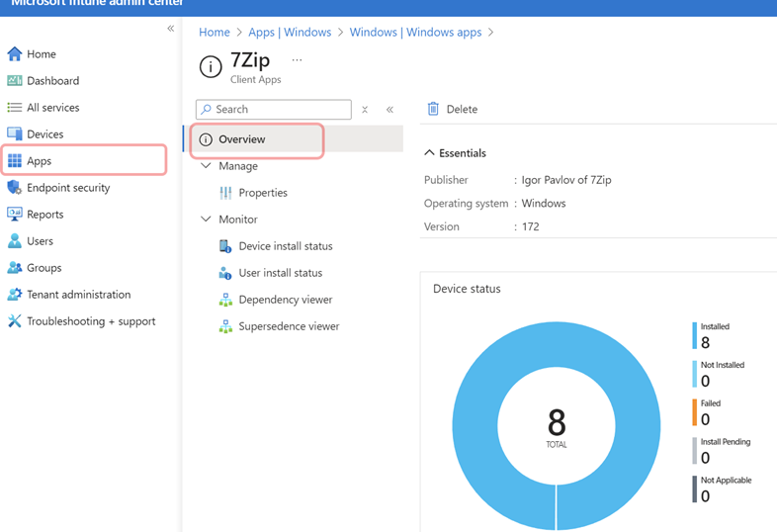Click the Properties sliders icon

pyautogui.click(x=225, y=193)
